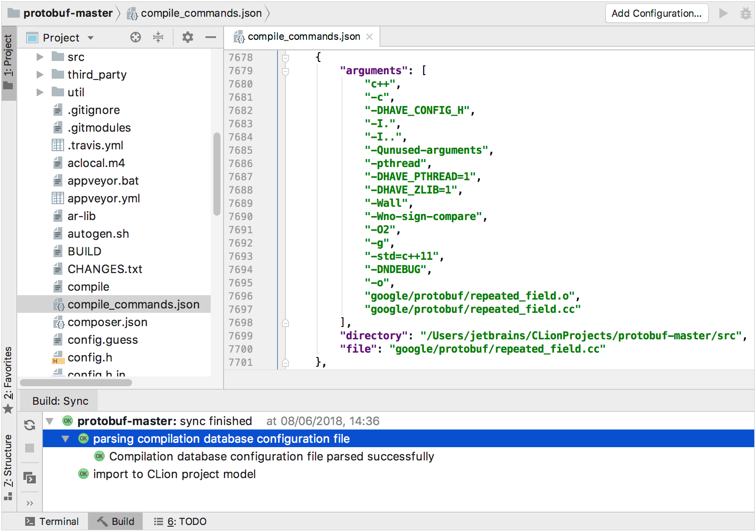Open the 1: Project tool window tab
The height and width of the screenshot is (532, 756).
pos(8,63)
